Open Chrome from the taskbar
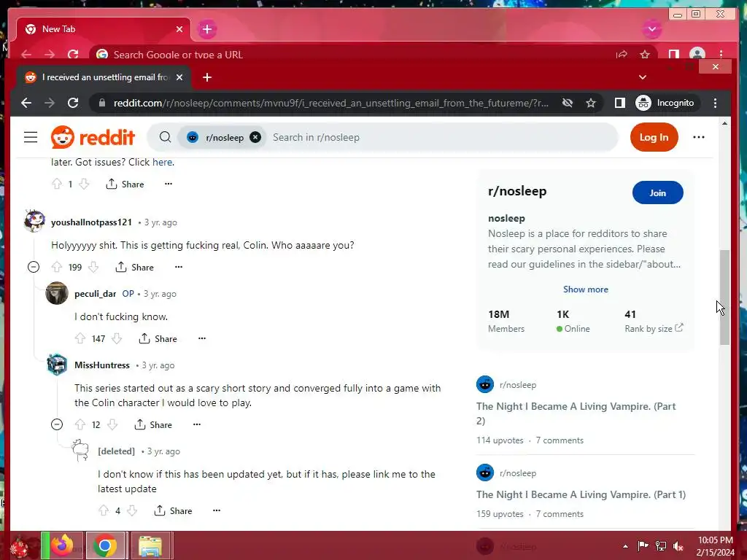Viewport: 747px width, 560px height. (x=105, y=545)
